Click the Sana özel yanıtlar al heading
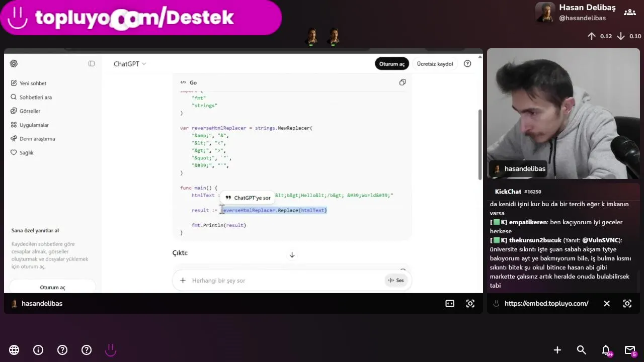The image size is (644, 362). tap(35, 230)
